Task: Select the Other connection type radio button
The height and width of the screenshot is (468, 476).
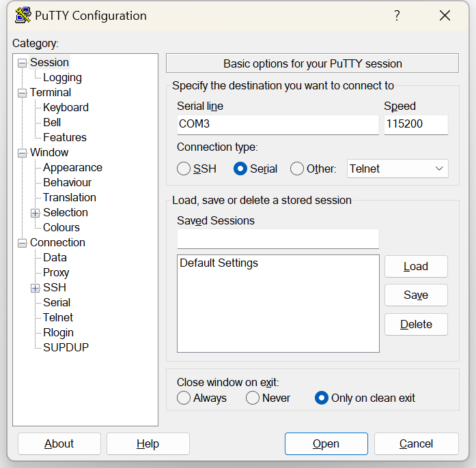Action: click(297, 169)
